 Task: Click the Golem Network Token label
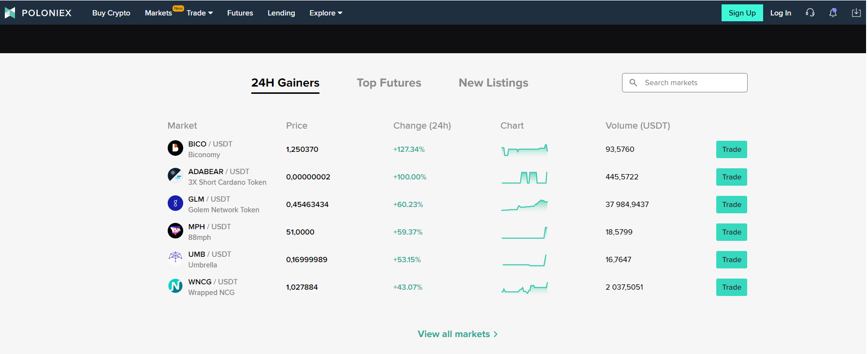tap(224, 210)
